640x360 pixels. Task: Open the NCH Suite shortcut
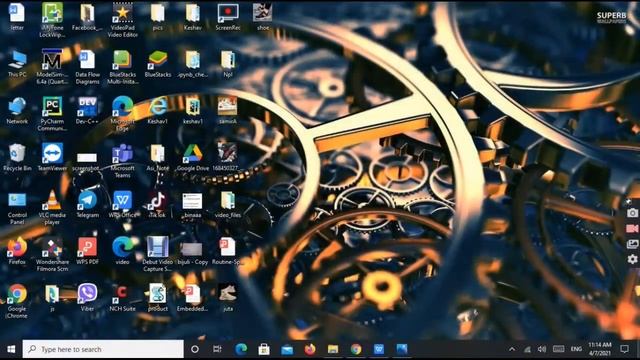click(x=122, y=298)
